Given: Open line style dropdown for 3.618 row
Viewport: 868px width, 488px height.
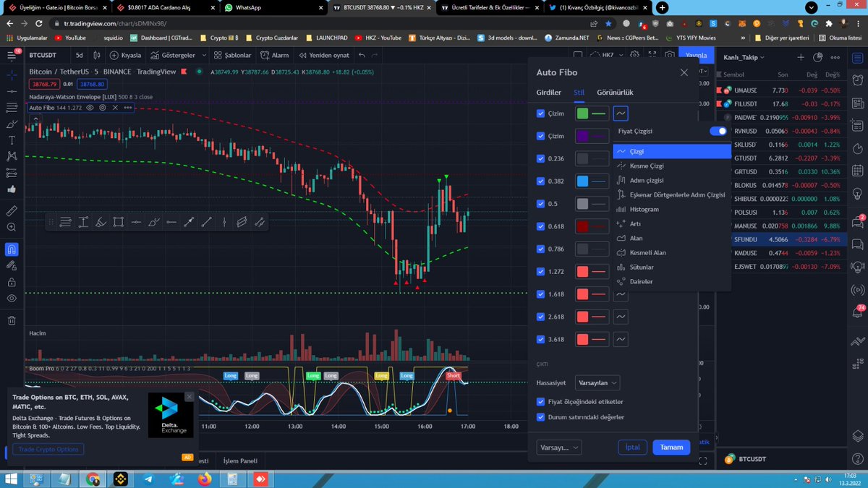Looking at the screenshot, I should tap(621, 339).
